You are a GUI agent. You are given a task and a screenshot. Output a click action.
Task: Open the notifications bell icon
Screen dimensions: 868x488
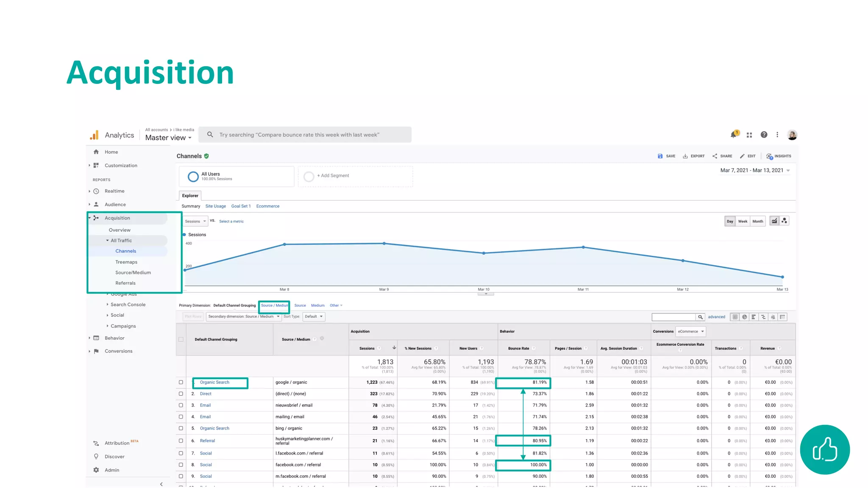[733, 135]
